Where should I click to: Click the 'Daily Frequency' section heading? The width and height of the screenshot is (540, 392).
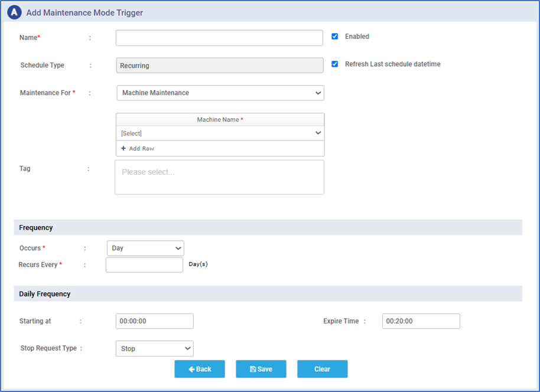click(x=45, y=294)
